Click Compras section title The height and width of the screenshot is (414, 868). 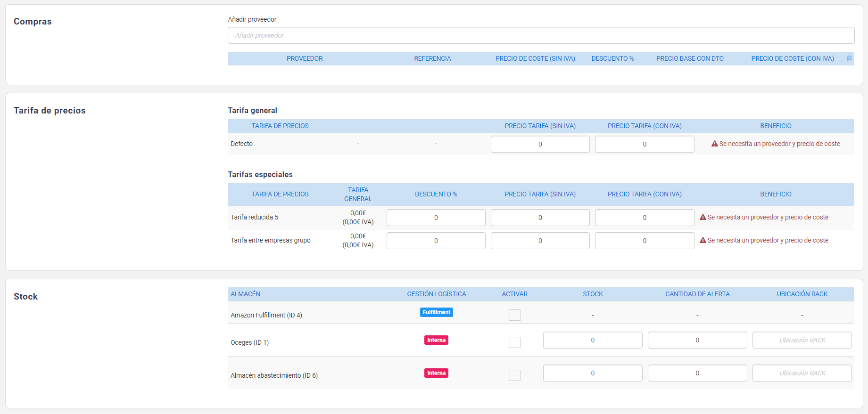[33, 22]
